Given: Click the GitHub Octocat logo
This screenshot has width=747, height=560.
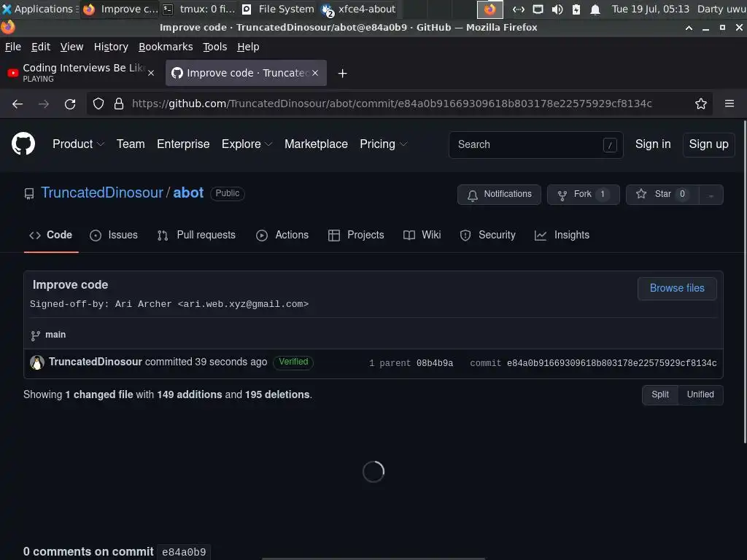Looking at the screenshot, I should [23, 144].
